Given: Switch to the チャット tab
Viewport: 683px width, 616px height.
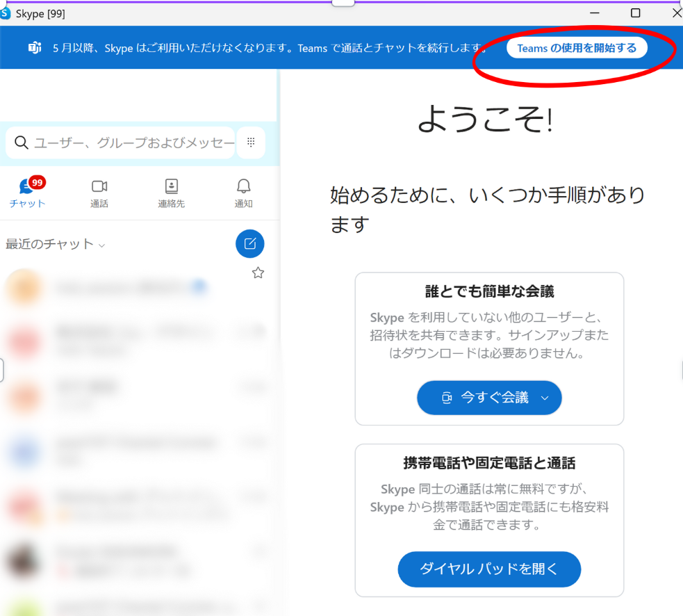Looking at the screenshot, I should (x=27, y=193).
